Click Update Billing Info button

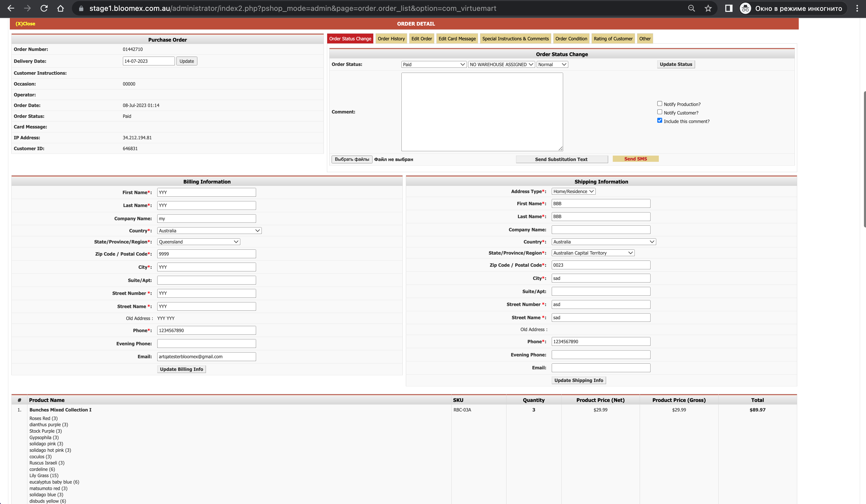(181, 369)
